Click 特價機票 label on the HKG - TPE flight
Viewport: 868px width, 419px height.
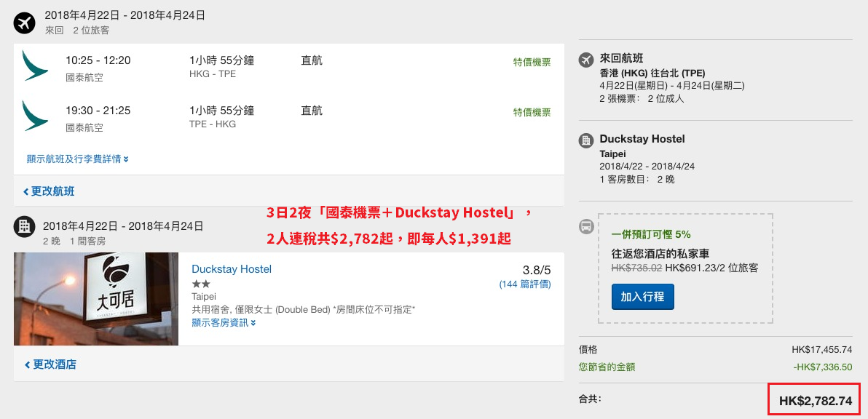tap(532, 63)
